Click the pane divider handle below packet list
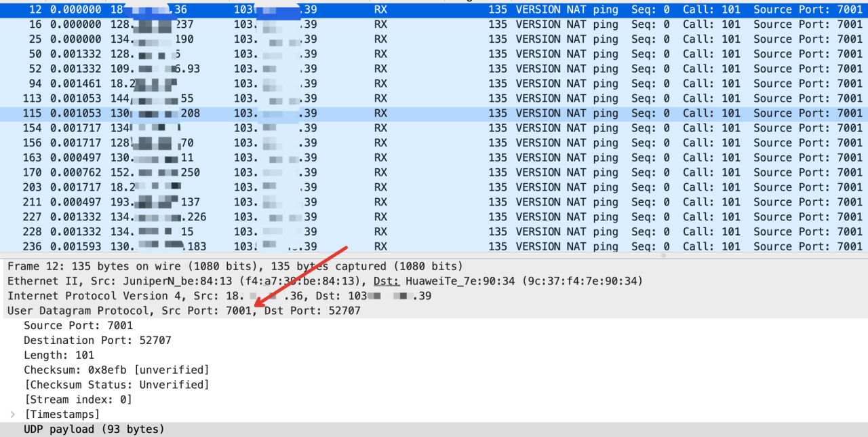Screen dimensions: 868x437 [663, 256]
